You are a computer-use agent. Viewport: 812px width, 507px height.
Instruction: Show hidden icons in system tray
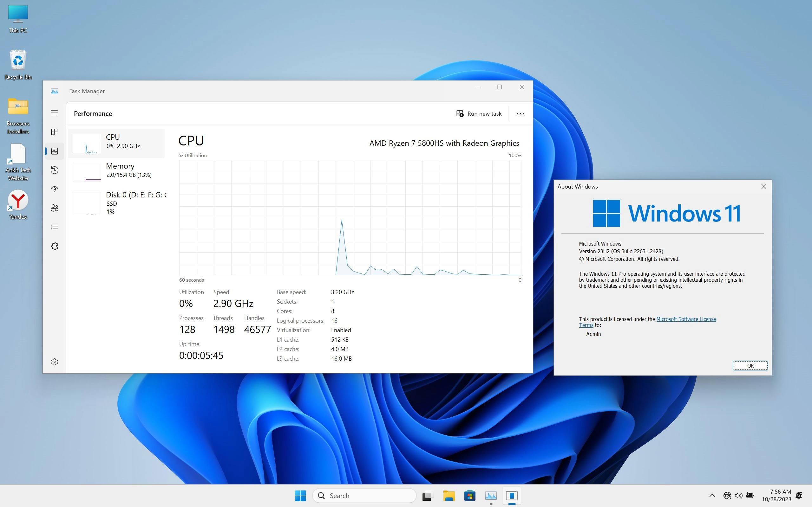click(712, 496)
